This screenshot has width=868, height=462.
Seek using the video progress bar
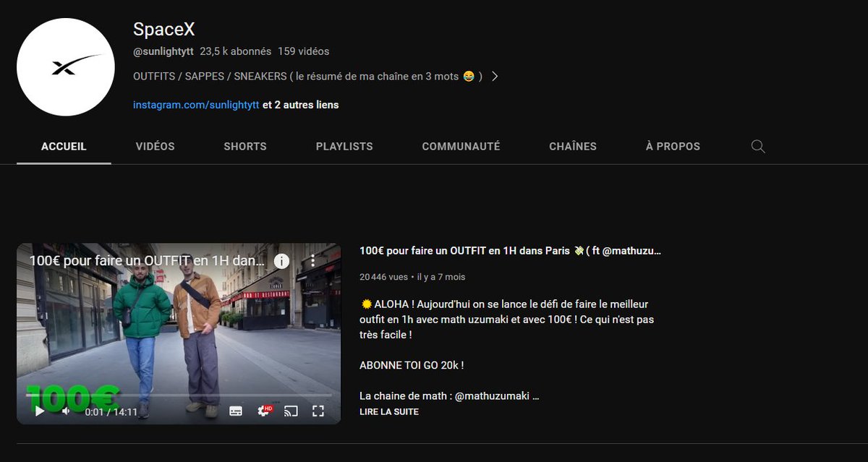click(x=179, y=395)
